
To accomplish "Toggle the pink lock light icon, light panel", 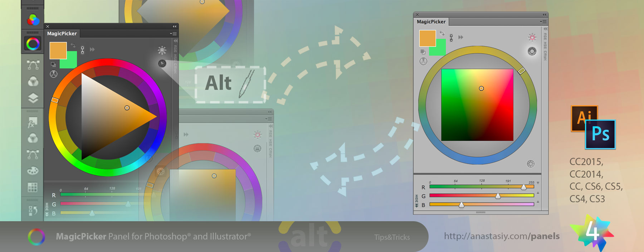I will pos(532,37).
